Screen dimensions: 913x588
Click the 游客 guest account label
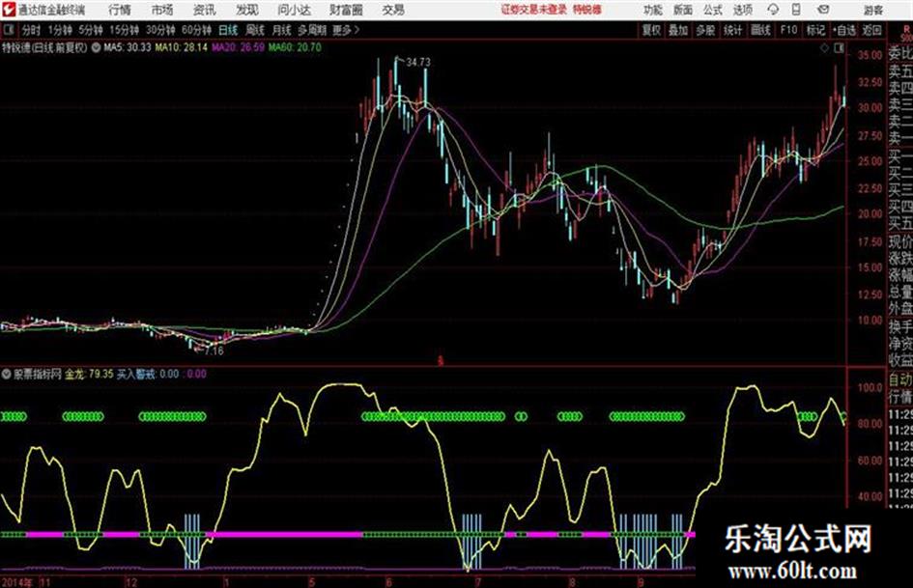tap(872, 10)
